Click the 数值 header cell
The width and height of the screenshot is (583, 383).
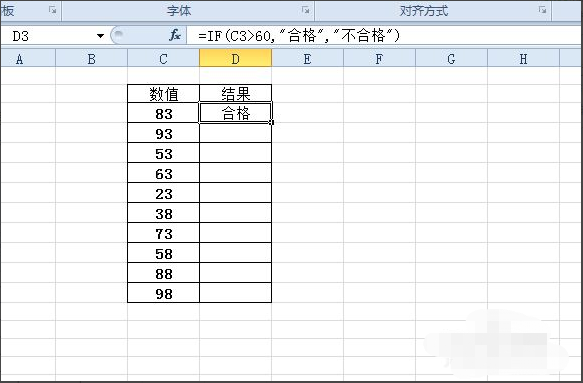tap(163, 94)
